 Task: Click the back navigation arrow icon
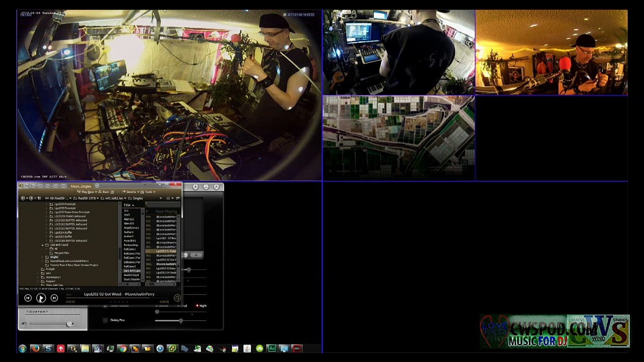click(x=23, y=198)
